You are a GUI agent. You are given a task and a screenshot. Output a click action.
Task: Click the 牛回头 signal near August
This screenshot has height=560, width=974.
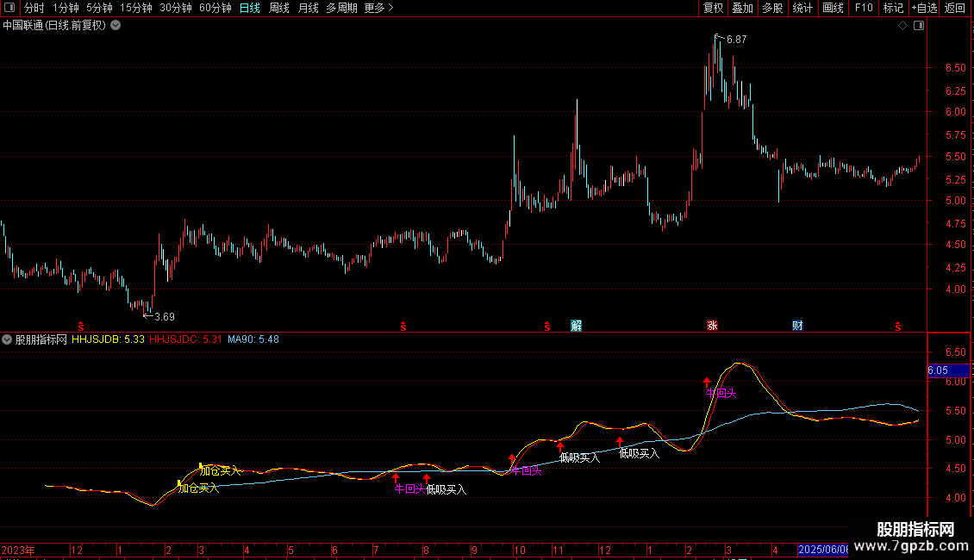(409, 489)
